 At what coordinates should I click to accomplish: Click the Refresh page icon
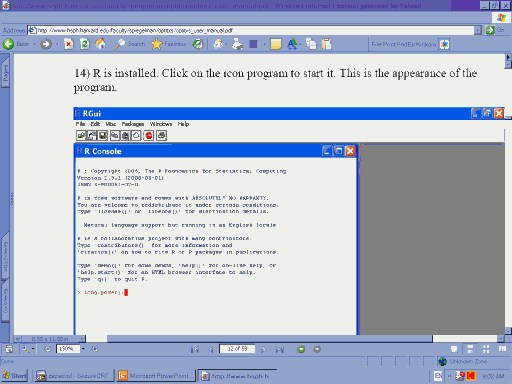(85, 44)
